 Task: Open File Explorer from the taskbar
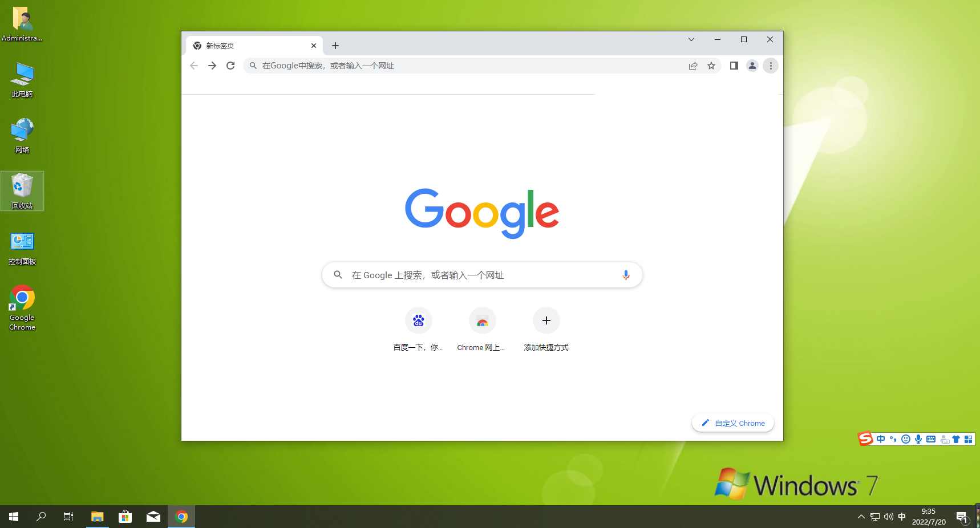98,517
